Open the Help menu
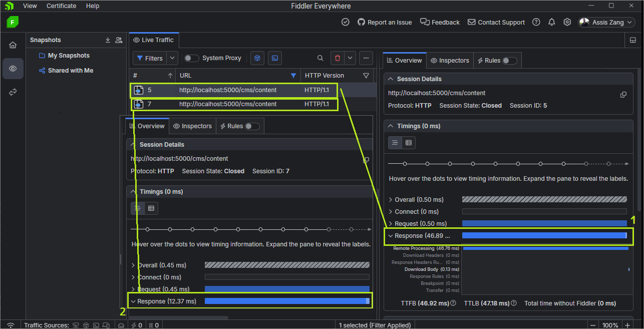 pyautogui.click(x=93, y=6)
